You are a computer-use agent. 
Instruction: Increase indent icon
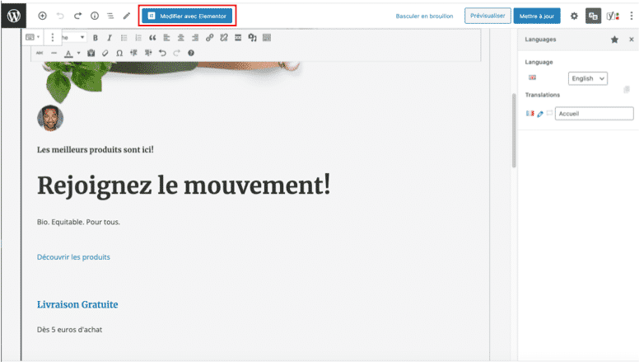(148, 53)
